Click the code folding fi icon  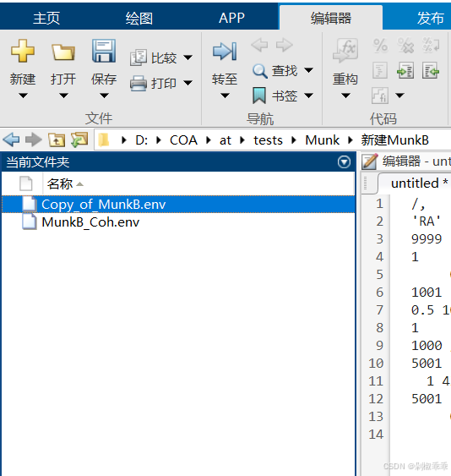pos(380,96)
